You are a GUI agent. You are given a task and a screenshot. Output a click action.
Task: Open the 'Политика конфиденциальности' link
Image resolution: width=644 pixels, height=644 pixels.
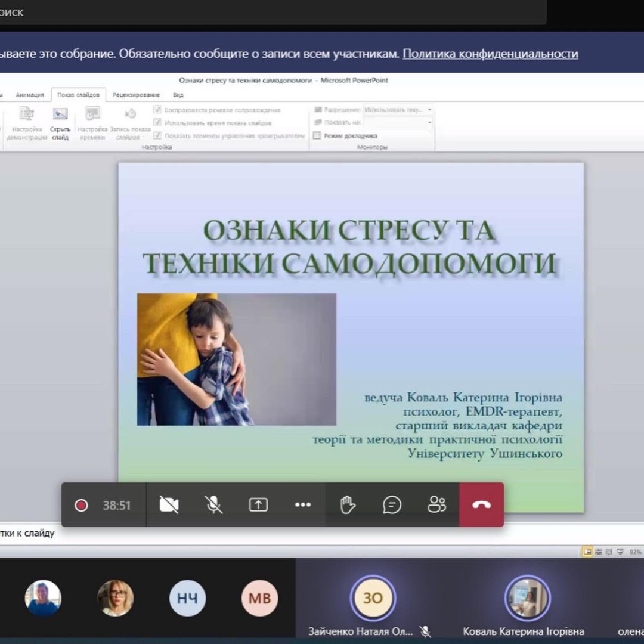pyautogui.click(x=490, y=54)
